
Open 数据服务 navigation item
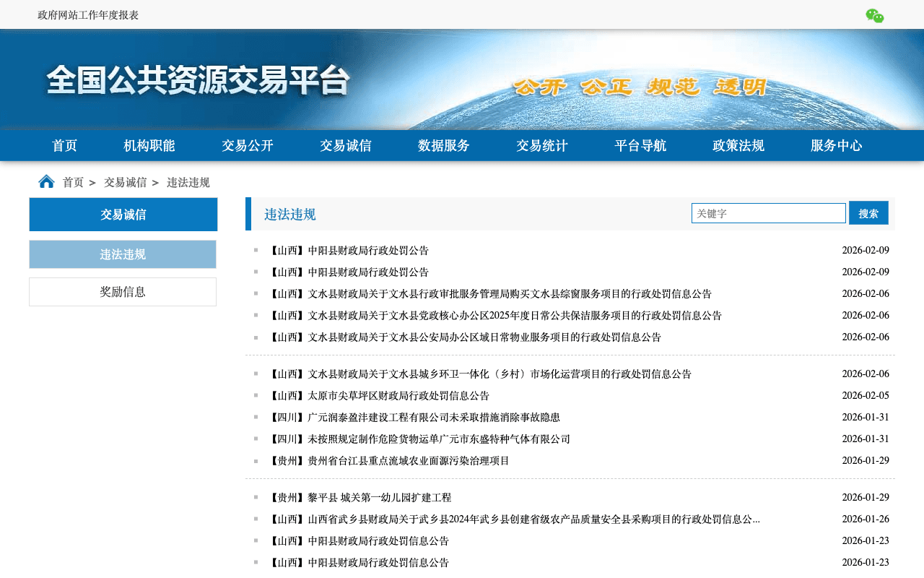(x=444, y=146)
